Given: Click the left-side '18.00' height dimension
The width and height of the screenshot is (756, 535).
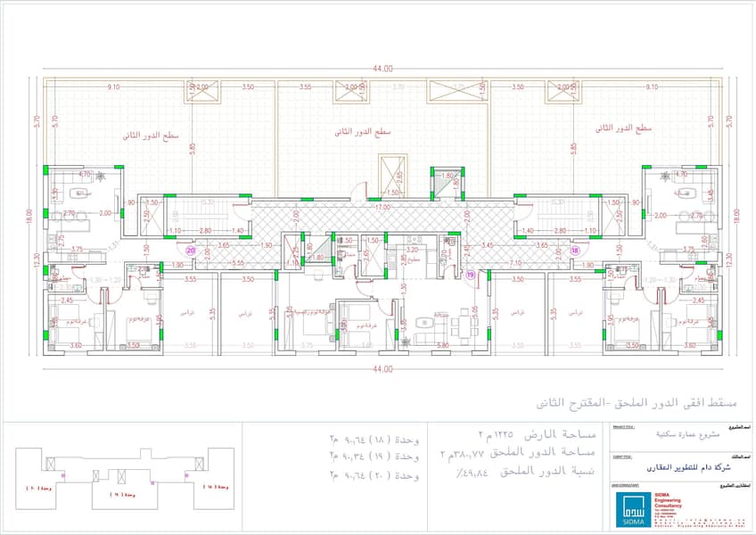Looking at the screenshot, I should coord(29,217).
